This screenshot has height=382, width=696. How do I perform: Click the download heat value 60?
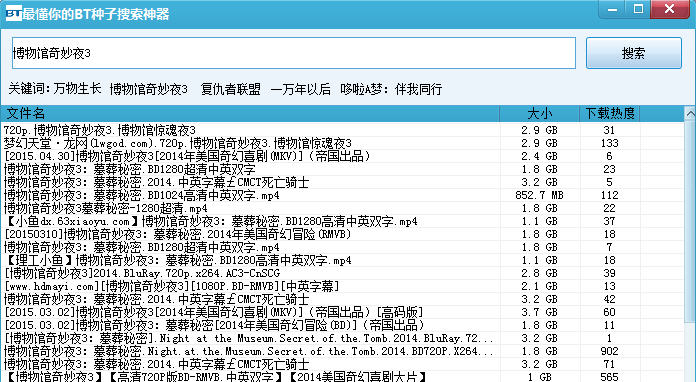coord(609,312)
